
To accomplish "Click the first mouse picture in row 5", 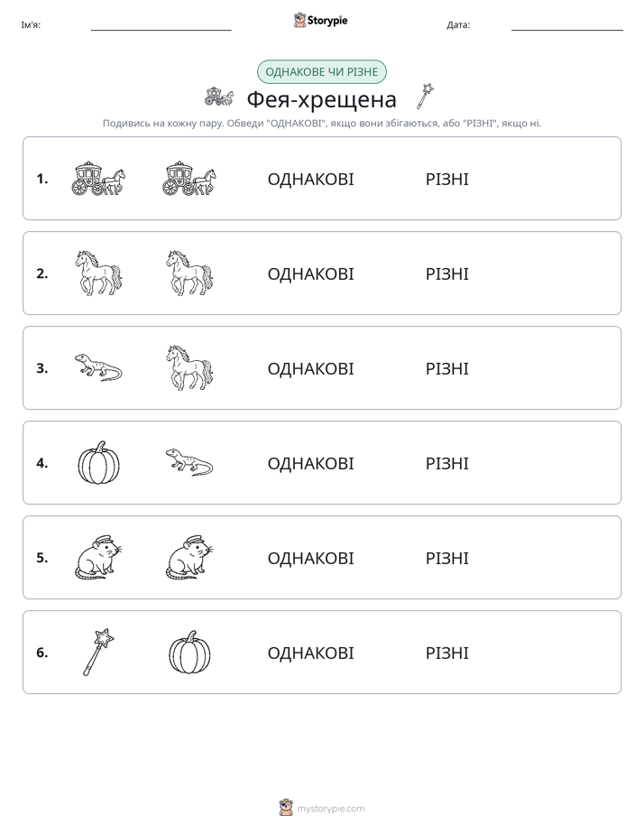I will coord(98,558).
